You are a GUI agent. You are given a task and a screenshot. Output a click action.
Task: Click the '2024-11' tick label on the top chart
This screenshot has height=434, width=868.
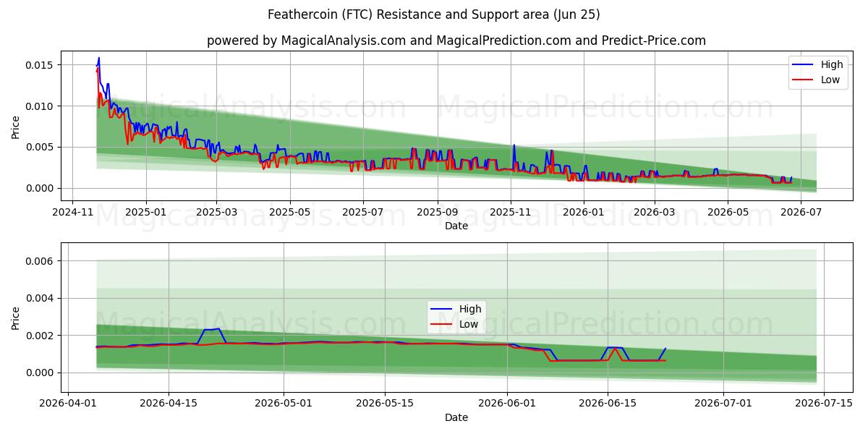point(73,213)
